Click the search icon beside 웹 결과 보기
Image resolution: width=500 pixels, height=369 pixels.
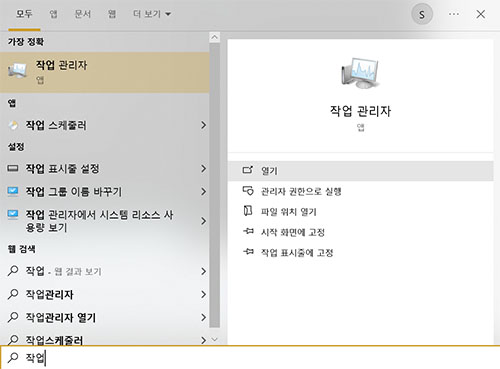click(13, 271)
